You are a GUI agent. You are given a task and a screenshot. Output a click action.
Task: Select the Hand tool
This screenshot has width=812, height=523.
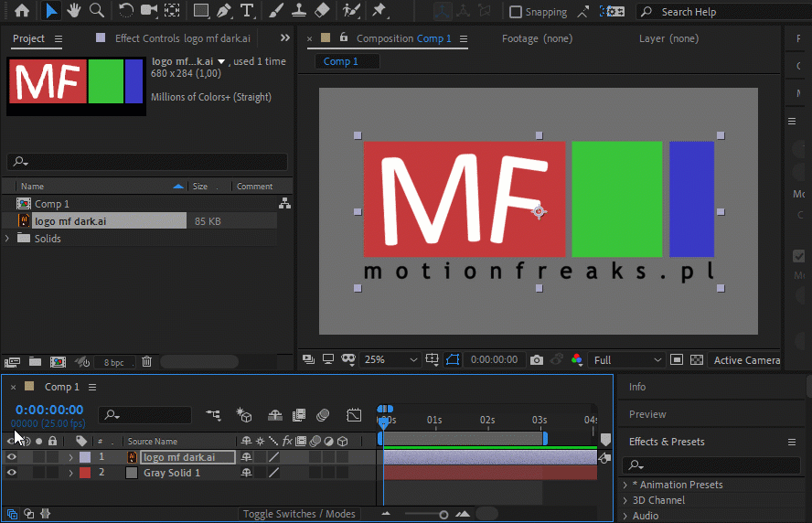pyautogui.click(x=73, y=10)
